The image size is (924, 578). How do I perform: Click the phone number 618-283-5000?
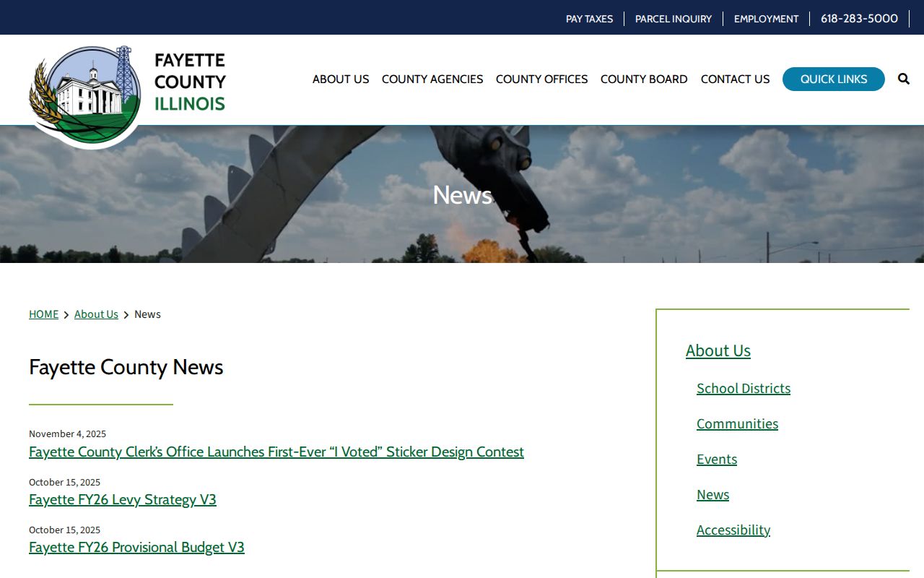(859, 19)
